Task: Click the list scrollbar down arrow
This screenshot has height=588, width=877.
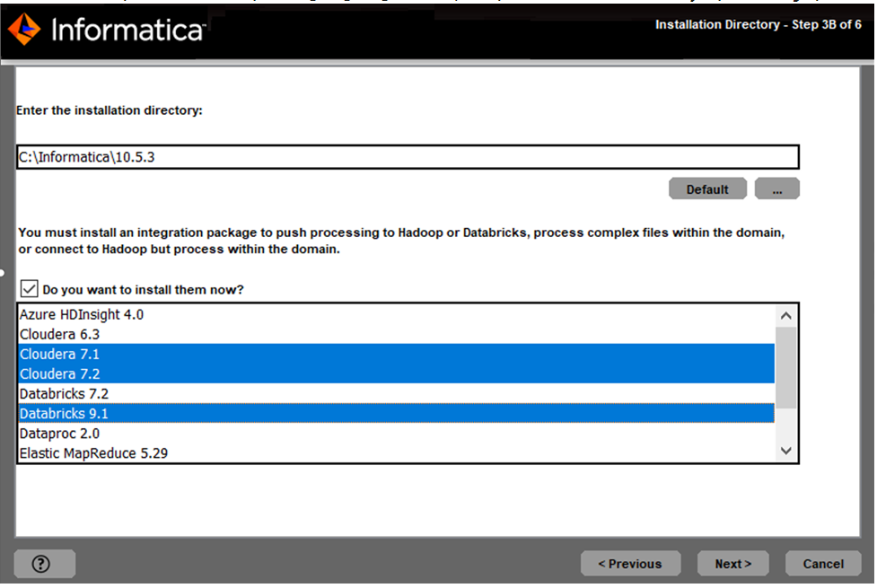Action: (x=785, y=451)
